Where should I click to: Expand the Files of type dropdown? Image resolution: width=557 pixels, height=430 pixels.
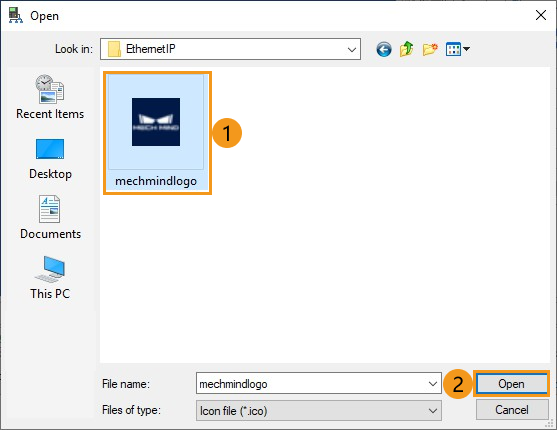click(x=319, y=410)
